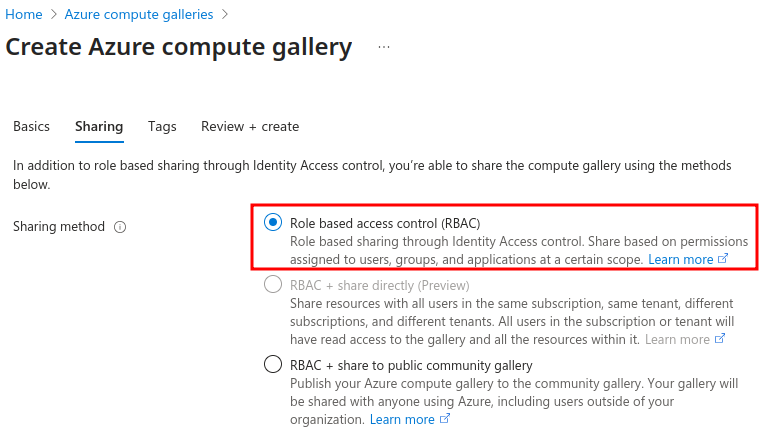
Task: Open the ellipsis more options menu beside title
Action: pyautogui.click(x=384, y=47)
